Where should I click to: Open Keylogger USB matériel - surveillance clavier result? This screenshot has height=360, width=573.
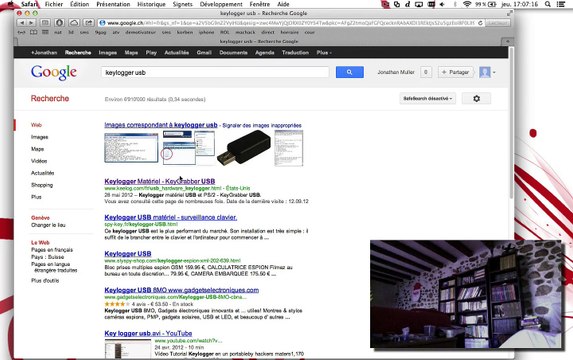(x=171, y=217)
